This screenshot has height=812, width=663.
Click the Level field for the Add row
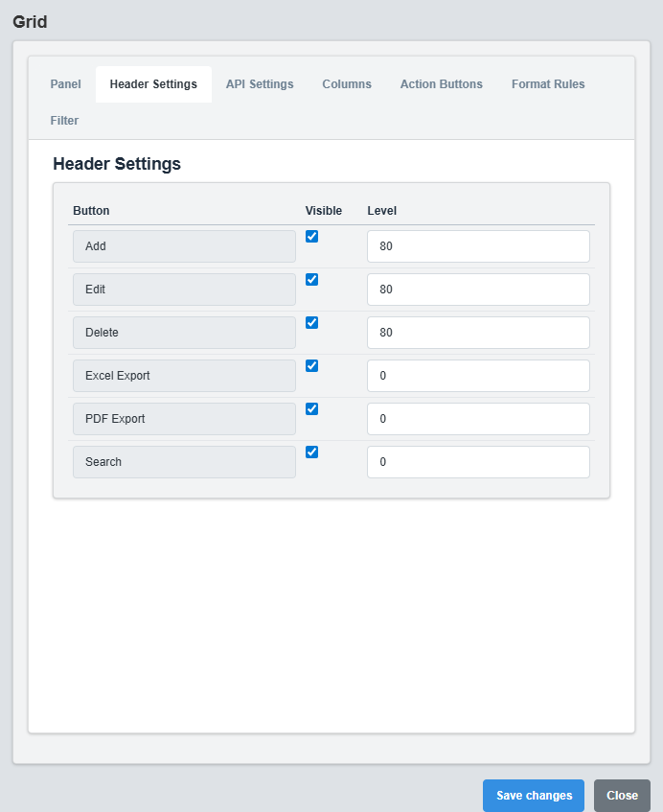pyautogui.click(x=477, y=246)
